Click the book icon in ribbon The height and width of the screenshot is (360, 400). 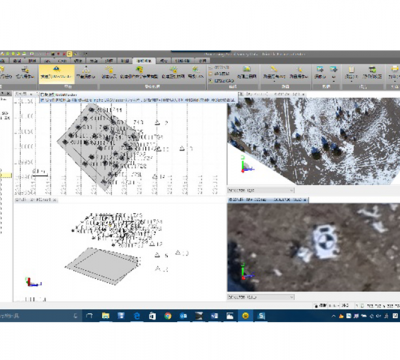tap(351, 73)
